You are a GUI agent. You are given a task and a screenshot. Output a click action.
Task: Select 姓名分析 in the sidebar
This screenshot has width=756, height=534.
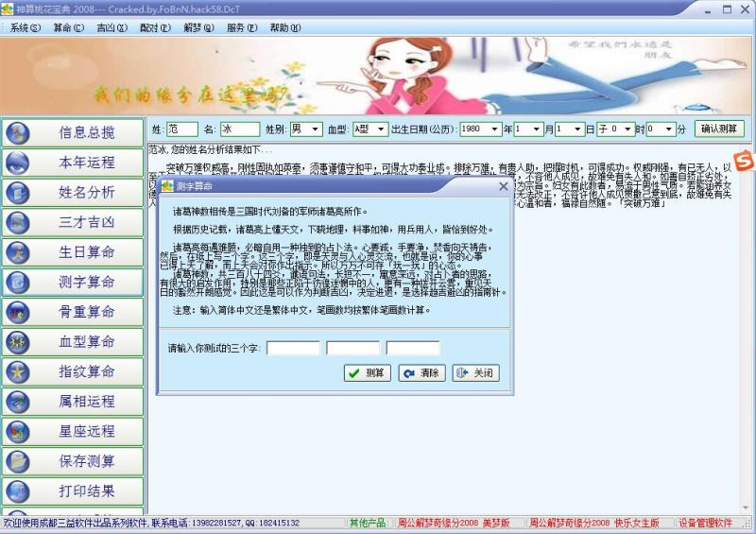[x=73, y=193]
